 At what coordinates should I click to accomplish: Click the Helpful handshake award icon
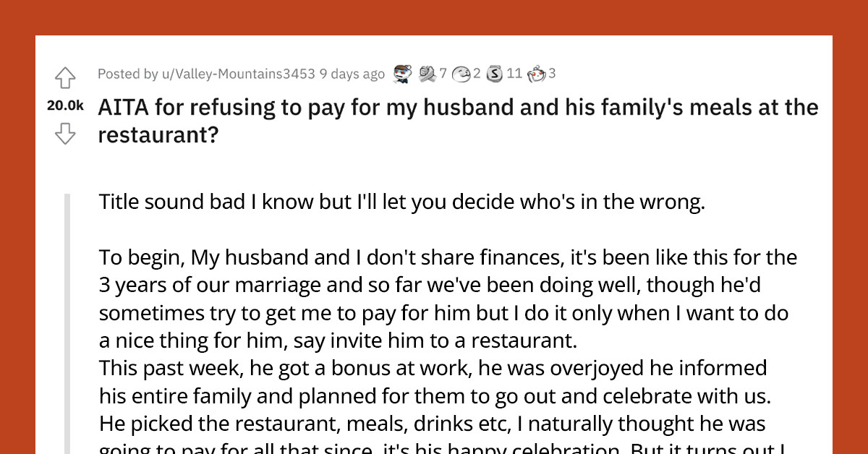click(x=427, y=73)
